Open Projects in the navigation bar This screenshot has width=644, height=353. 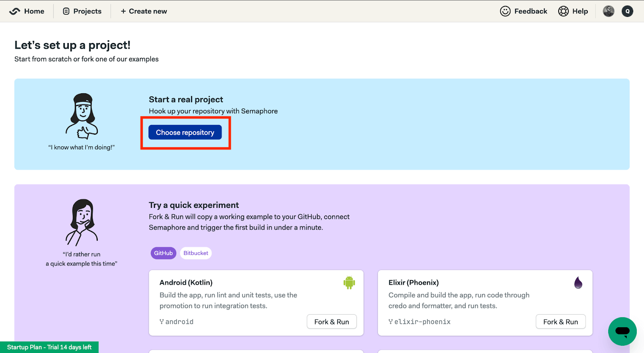87,11
